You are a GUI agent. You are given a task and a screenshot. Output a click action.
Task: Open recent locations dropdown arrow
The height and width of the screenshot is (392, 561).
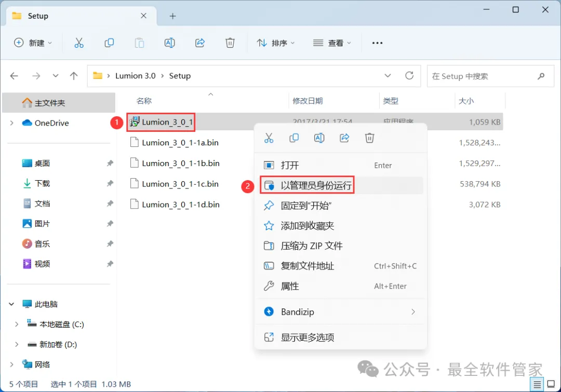click(x=56, y=76)
